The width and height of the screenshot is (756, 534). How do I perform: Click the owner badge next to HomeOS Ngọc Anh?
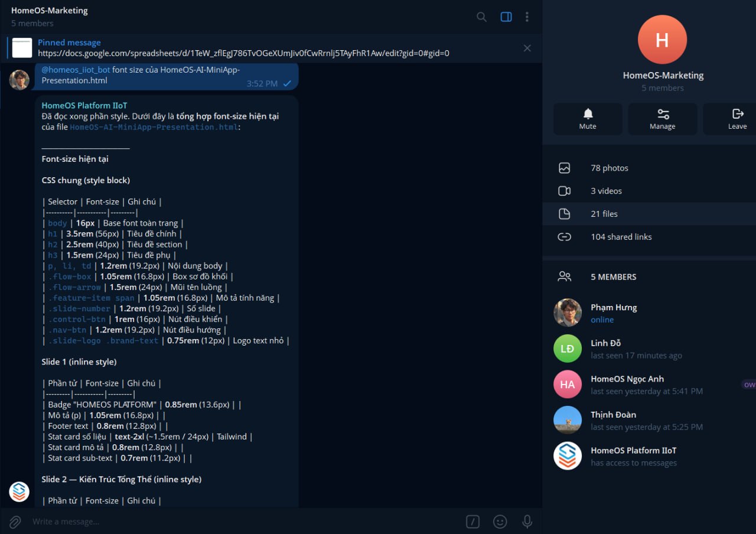(x=749, y=385)
